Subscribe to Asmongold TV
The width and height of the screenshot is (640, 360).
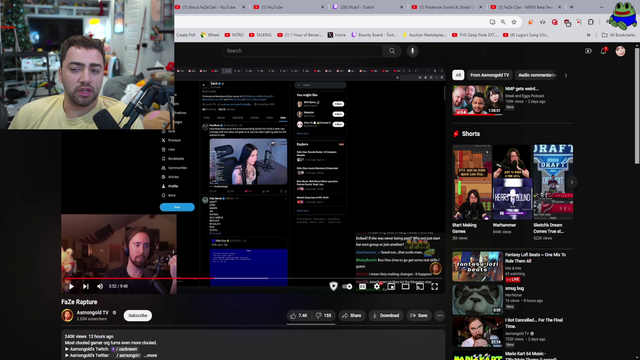[x=138, y=316]
